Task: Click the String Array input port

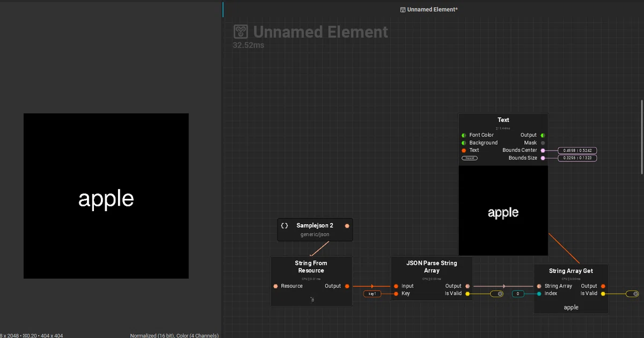Action: pyautogui.click(x=539, y=286)
